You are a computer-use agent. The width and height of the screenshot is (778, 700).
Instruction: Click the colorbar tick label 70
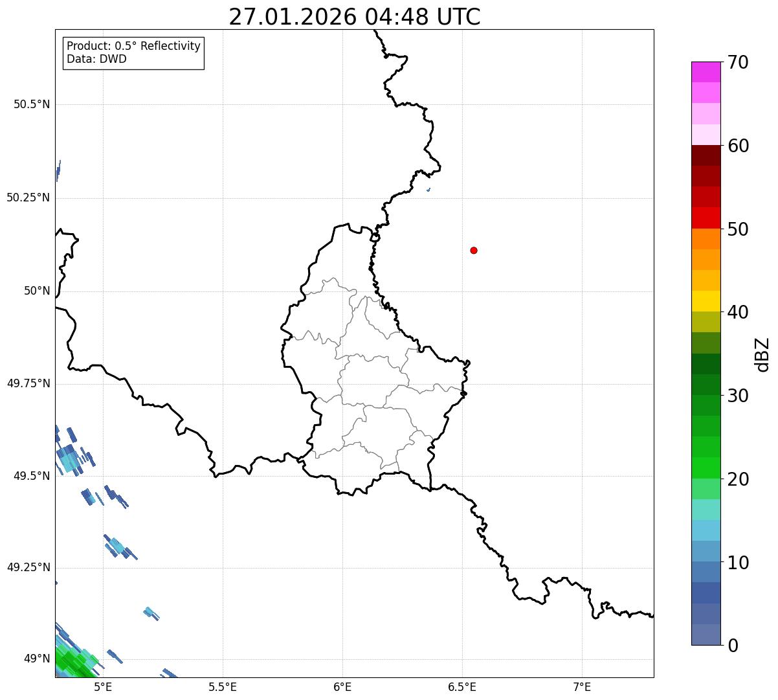738,63
